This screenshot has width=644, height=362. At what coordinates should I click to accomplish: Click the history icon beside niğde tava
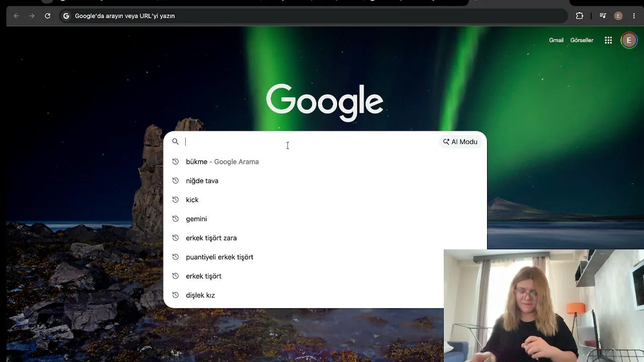tap(176, 180)
